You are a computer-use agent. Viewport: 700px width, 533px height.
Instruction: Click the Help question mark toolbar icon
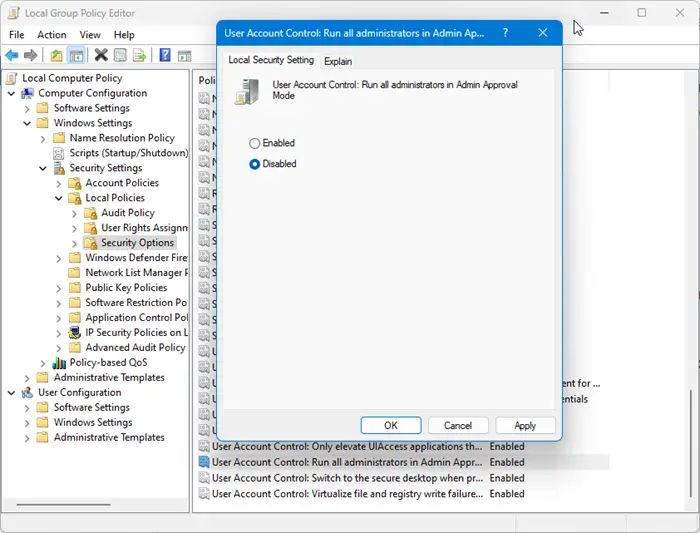[x=165, y=55]
